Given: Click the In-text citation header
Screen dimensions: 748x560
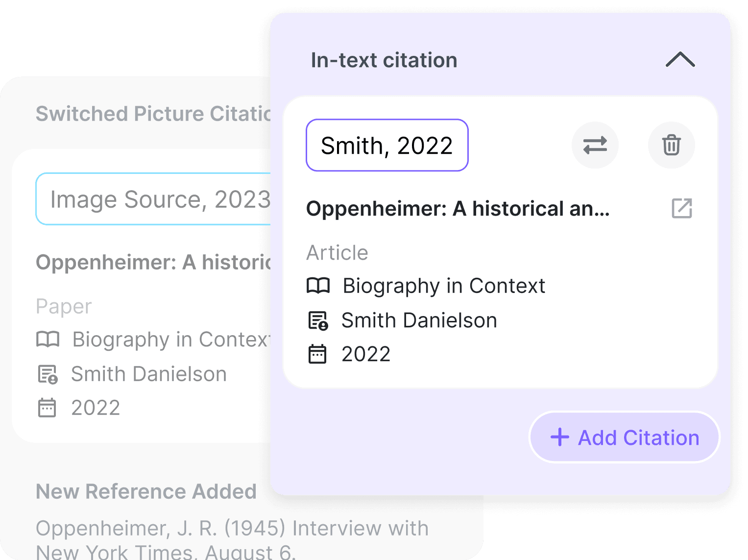Looking at the screenshot, I should click(384, 59).
